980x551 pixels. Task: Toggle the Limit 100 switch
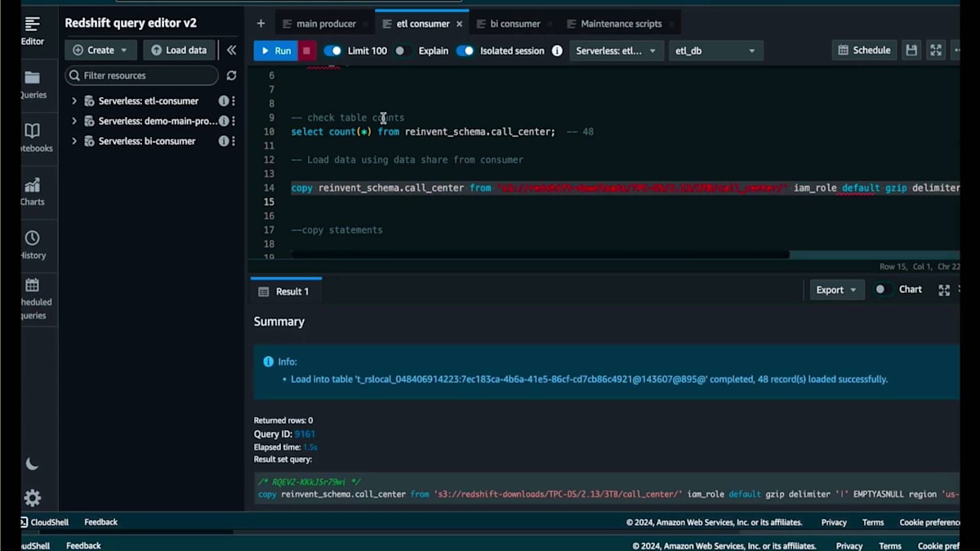332,51
